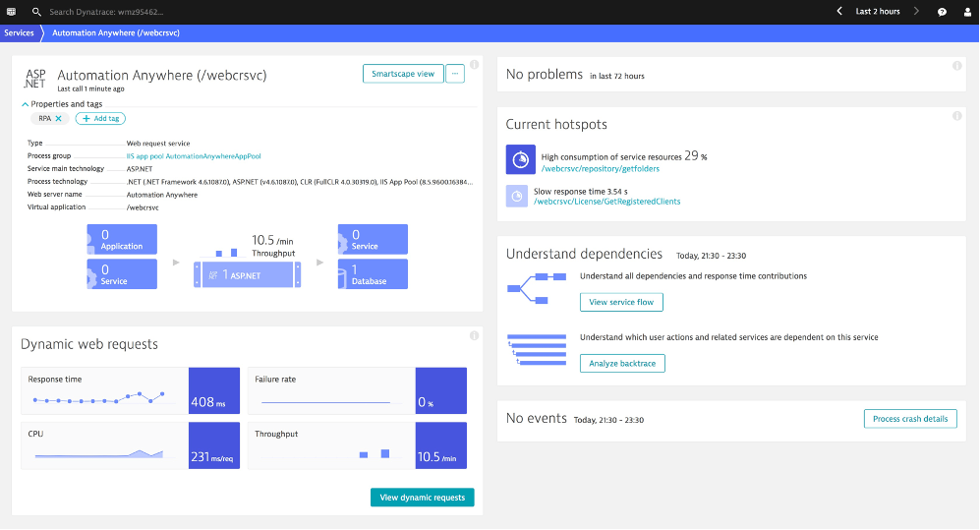Image resolution: width=980 pixels, height=530 pixels.
Task: Click View service flow button
Action: [622, 302]
